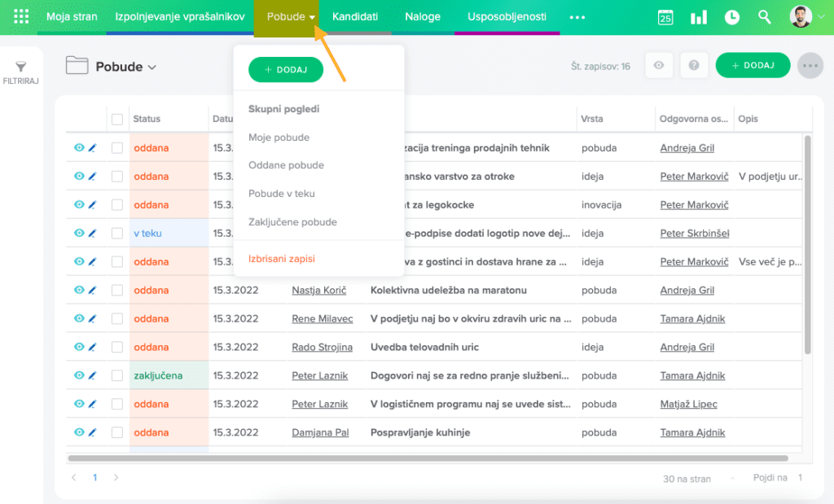Open the FILTRIRAJ filter funnel
The width and height of the screenshot is (834, 504).
coord(21,72)
